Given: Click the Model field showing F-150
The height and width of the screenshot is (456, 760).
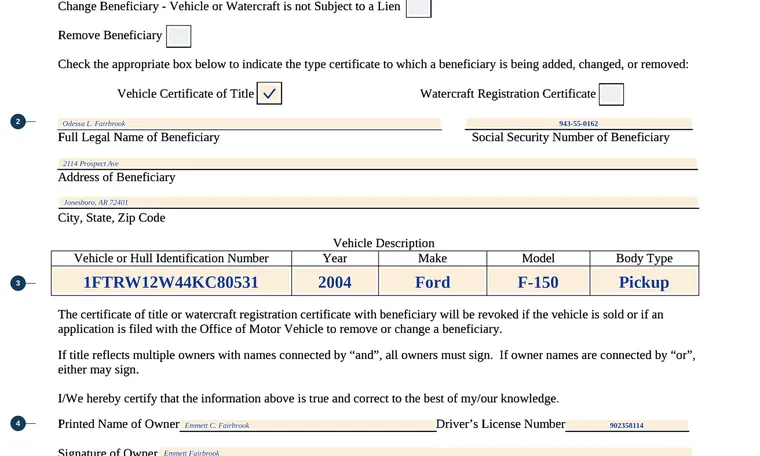Looking at the screenshot, I should (x=538, y=282).
